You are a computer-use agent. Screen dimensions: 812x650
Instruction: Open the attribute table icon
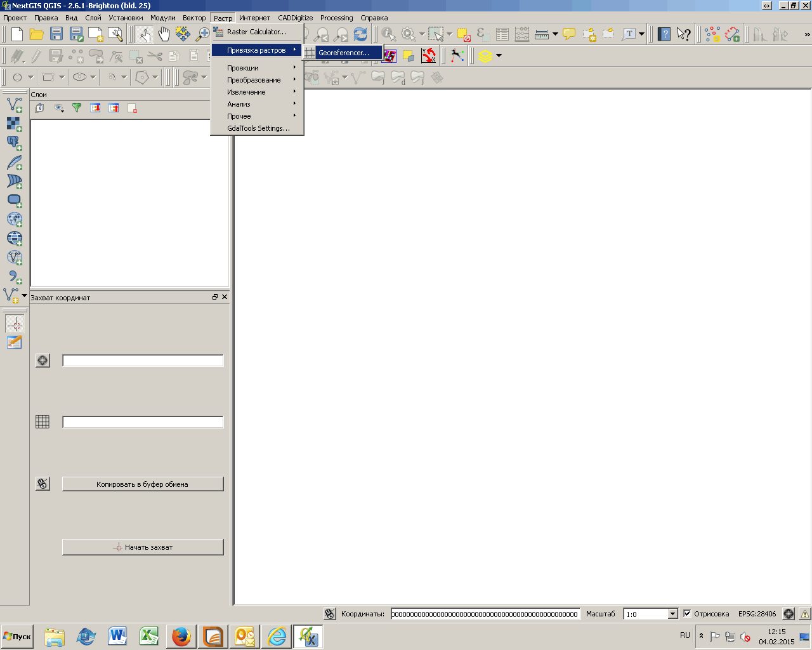502,34
